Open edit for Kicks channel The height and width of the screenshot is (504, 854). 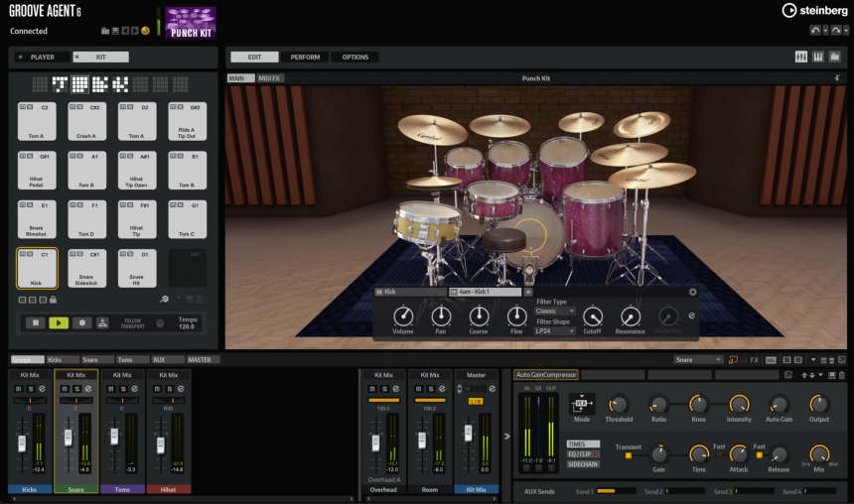click(42, 389)
